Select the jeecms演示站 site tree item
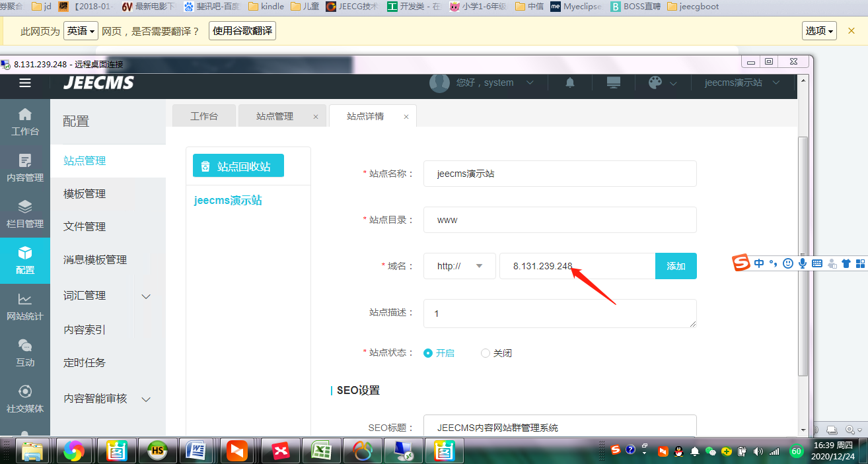This screenshot has height=464, width=868. pos(228,200)
